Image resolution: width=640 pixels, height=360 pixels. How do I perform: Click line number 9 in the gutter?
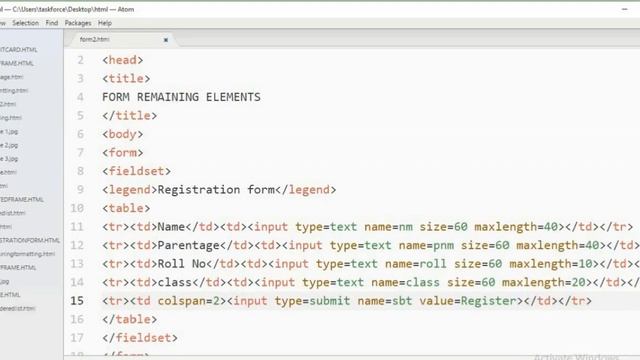pos(80,189)
